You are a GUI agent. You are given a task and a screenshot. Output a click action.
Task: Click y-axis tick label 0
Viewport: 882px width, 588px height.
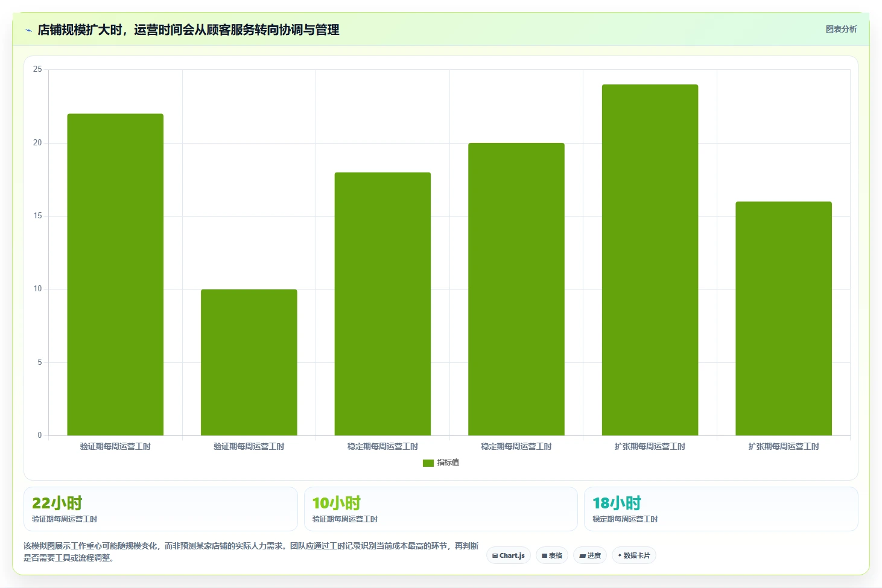coord(40,435)
